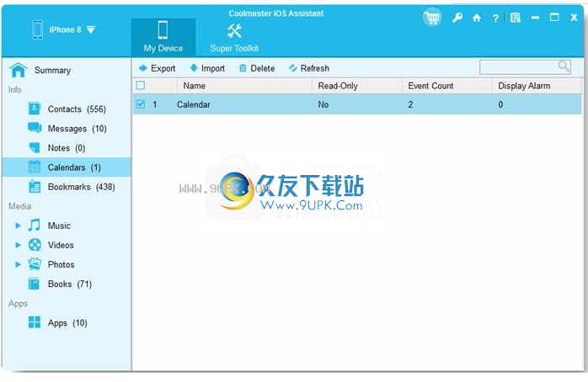Click the Notes icon in sidebar
This screenshot has width=588, height=382.
tap(35, 147)
